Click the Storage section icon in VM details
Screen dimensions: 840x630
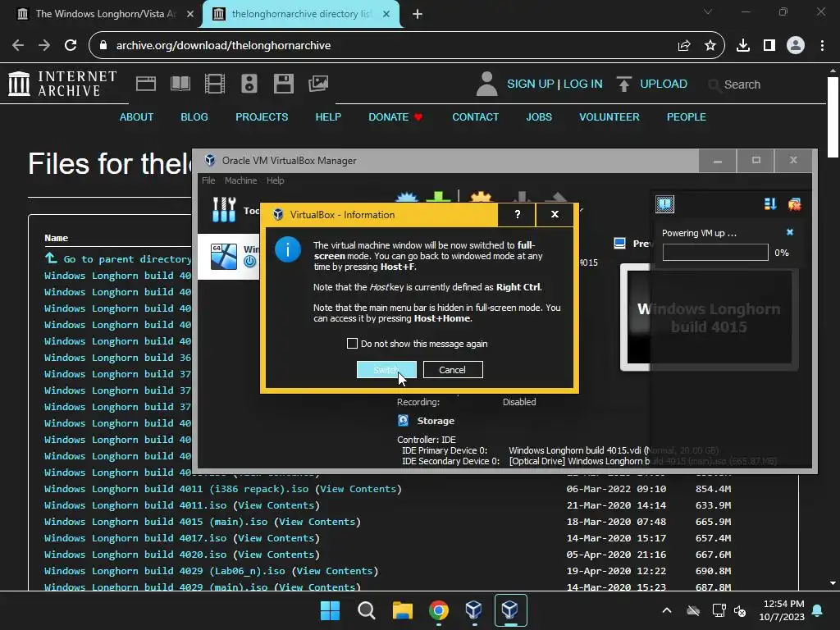[404, 421]
